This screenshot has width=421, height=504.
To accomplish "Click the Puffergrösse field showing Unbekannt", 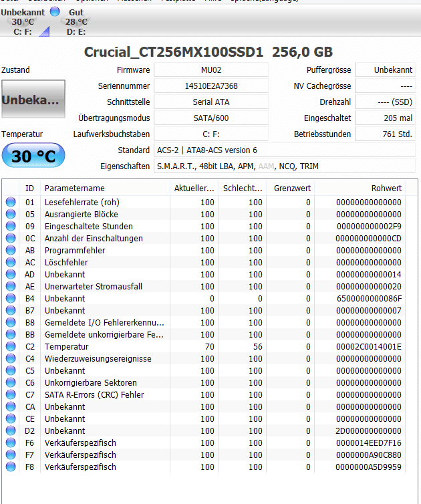I will [386, 70].
